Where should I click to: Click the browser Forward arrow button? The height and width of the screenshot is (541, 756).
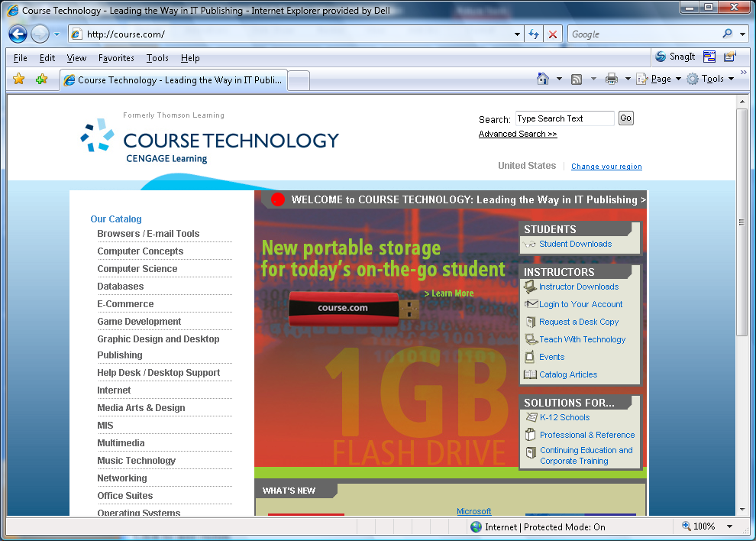[x=40, y=34]
